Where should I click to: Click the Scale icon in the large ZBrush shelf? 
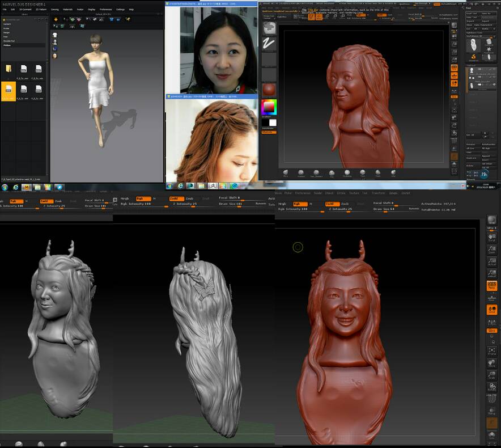(x=492, y=374)
